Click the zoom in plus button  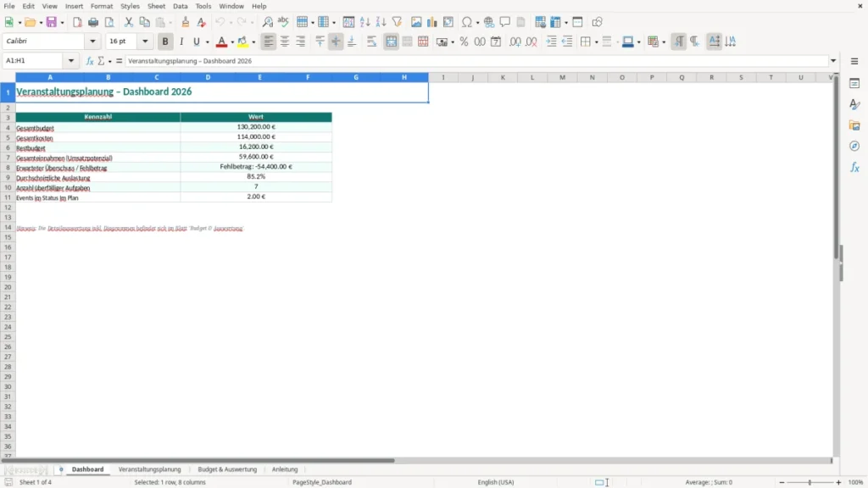[838, 482]
